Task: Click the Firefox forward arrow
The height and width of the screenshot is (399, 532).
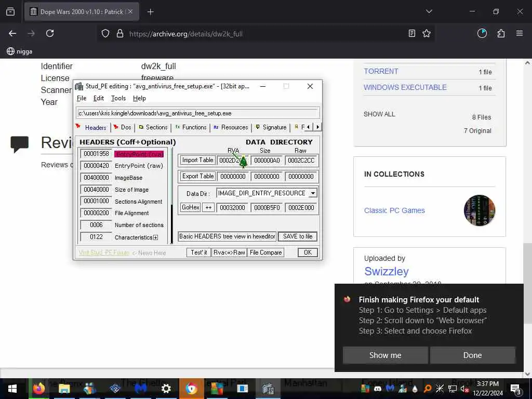Action: (31, 33)
